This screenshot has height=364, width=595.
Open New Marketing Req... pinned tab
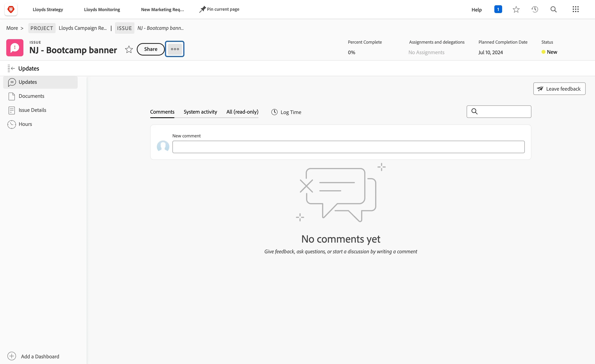tap(162, 10)
